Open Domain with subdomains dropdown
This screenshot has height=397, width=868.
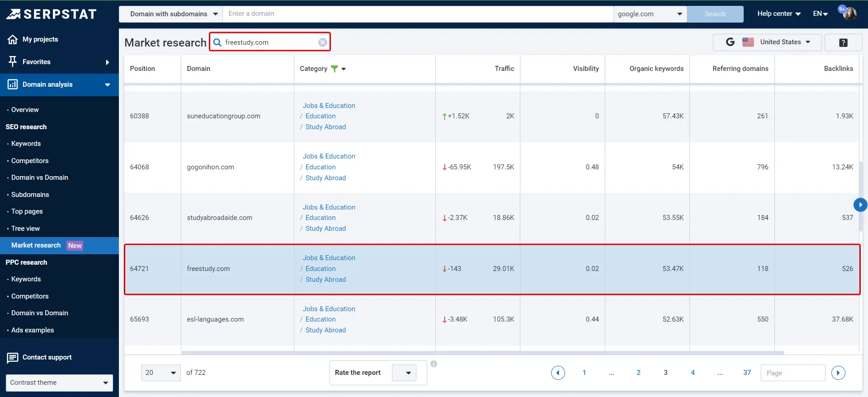pyautogui.click(x=171, y=14)
